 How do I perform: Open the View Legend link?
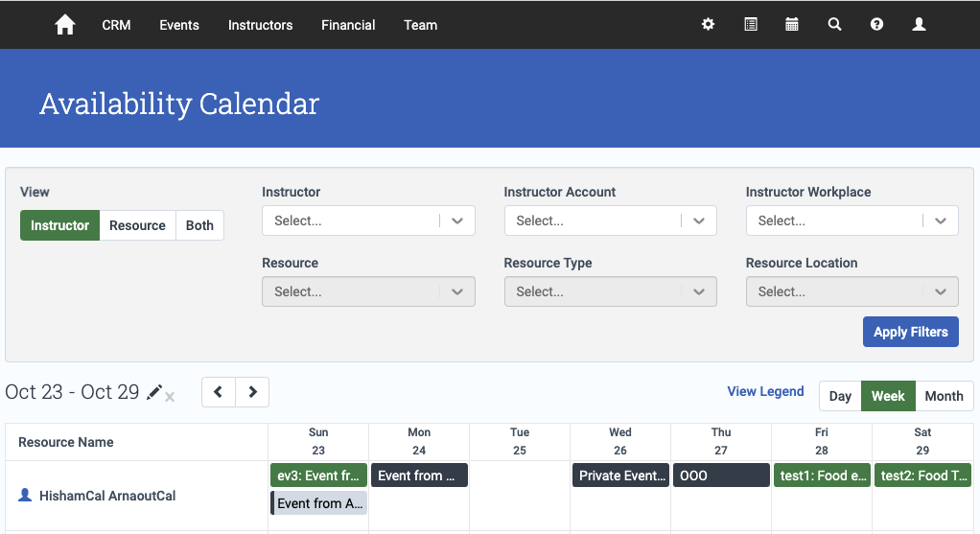765,391
